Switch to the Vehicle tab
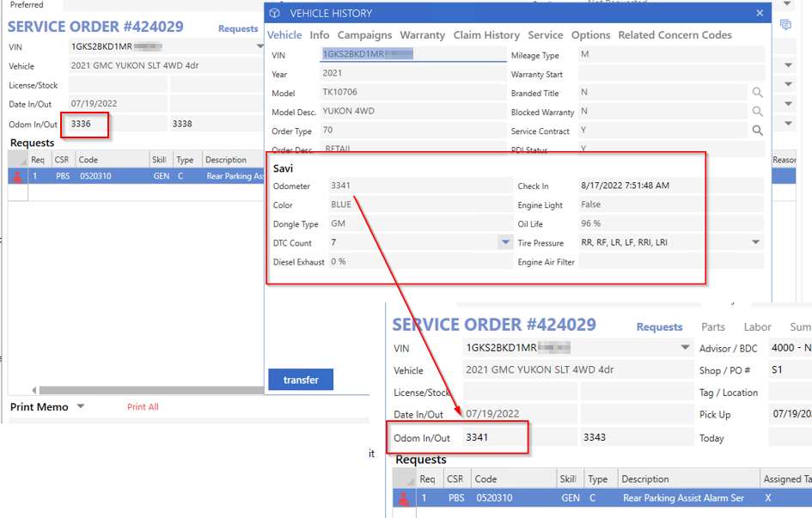Viewport: 812px width, 518px height. [284, 34]
